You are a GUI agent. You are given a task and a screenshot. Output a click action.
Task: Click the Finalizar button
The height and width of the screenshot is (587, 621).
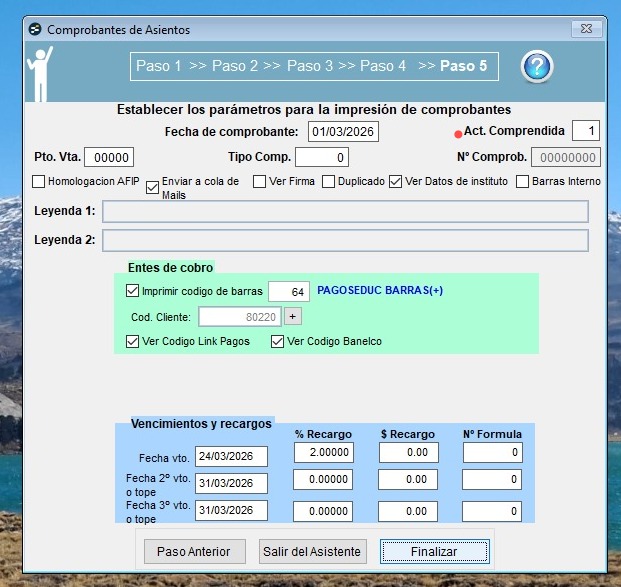434,551
